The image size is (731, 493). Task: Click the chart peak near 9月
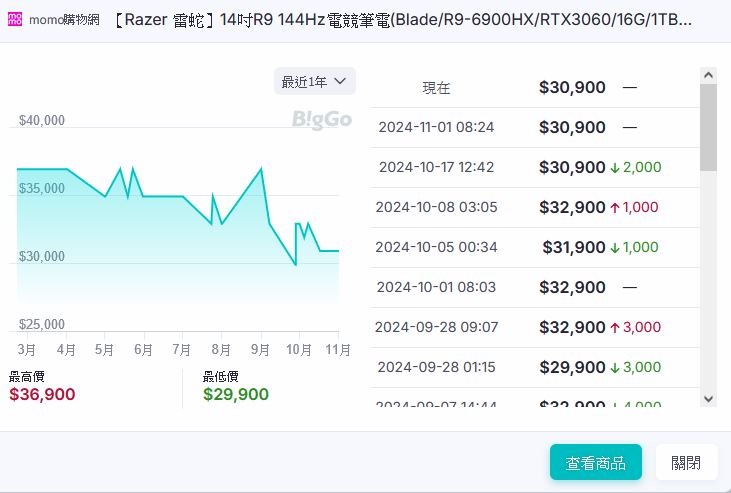[261, 168]
